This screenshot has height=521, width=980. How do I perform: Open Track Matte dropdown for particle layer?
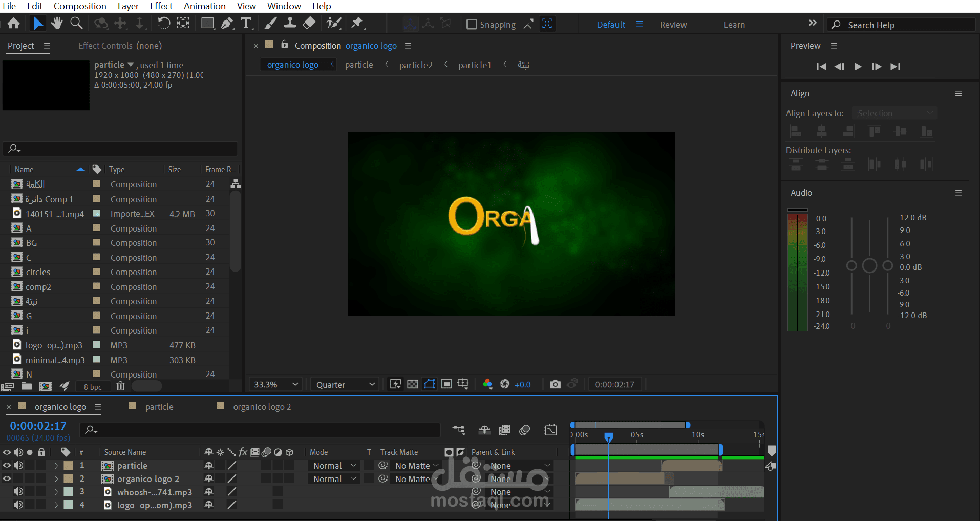(x=417, y=466)
